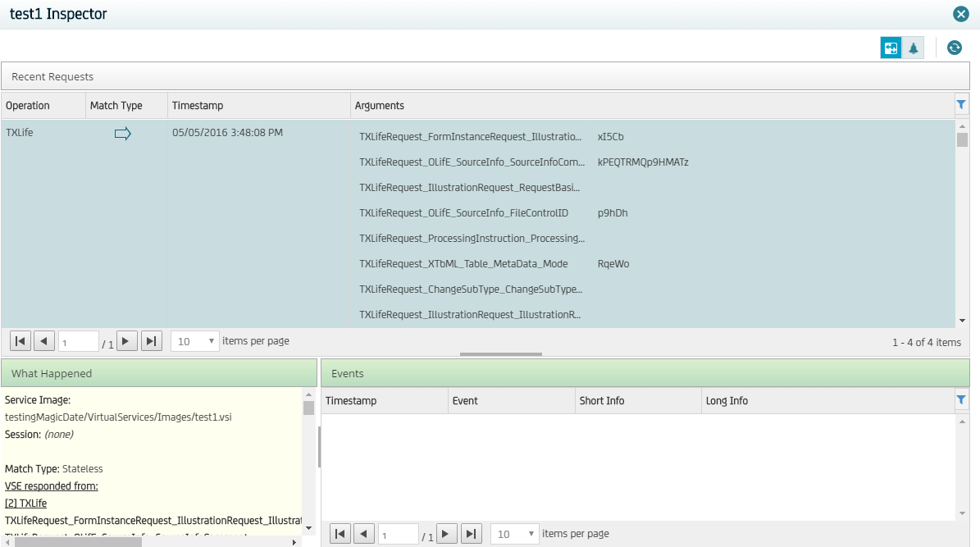Toggle the pin (thumbtack) icon
The image size is (980, 547).
point(914,48)
